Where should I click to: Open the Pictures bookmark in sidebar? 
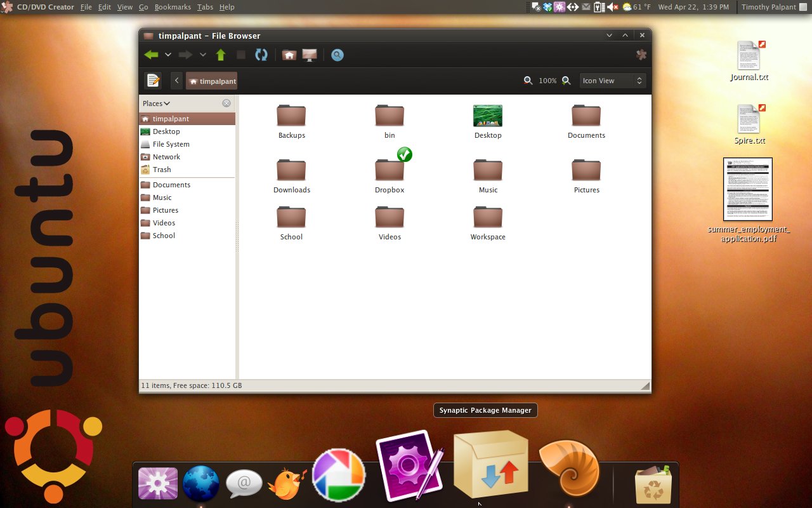pos(187,210)
